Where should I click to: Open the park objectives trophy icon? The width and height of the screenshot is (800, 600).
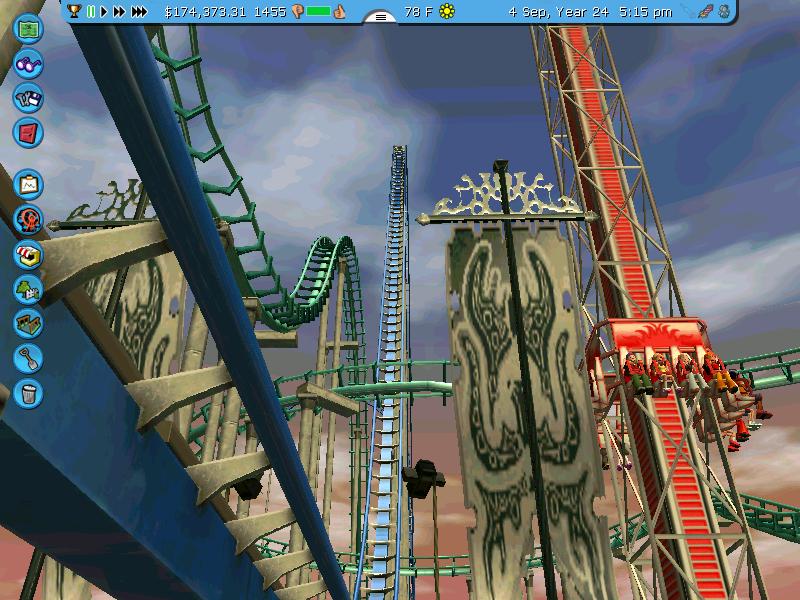coord(74,11)
